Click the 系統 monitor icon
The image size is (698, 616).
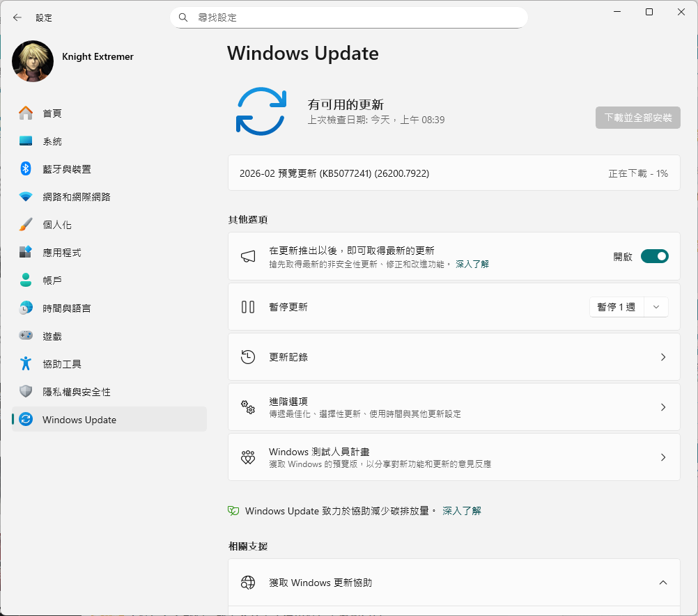coord(26,141)
